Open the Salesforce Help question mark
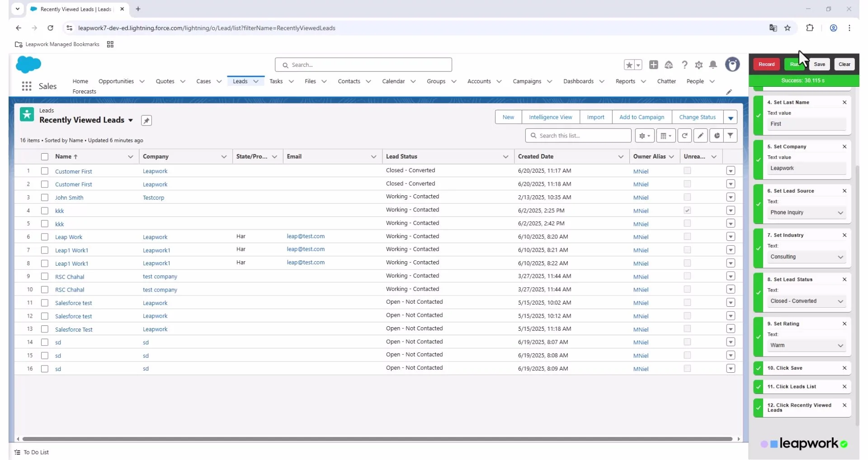868x460 pixels. (684, 65)
